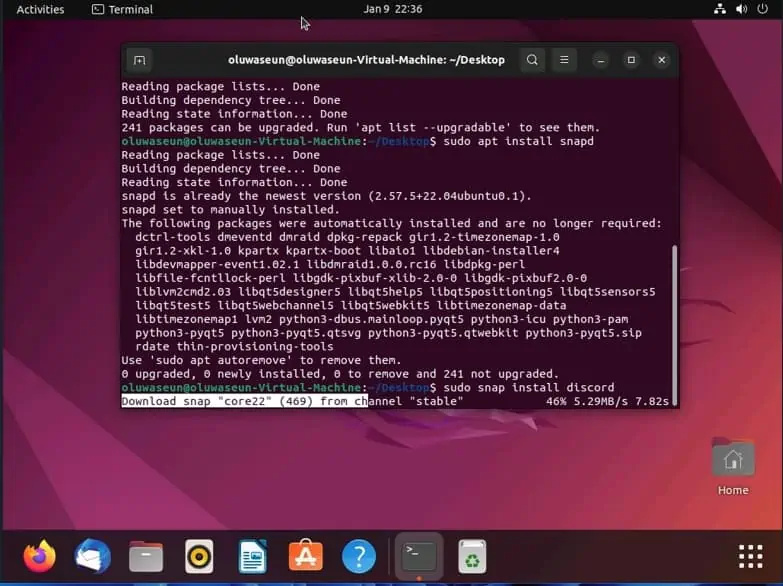The image size is (783, 586).
Task: Open the Files manager from the dock
Action: [146, 556]
